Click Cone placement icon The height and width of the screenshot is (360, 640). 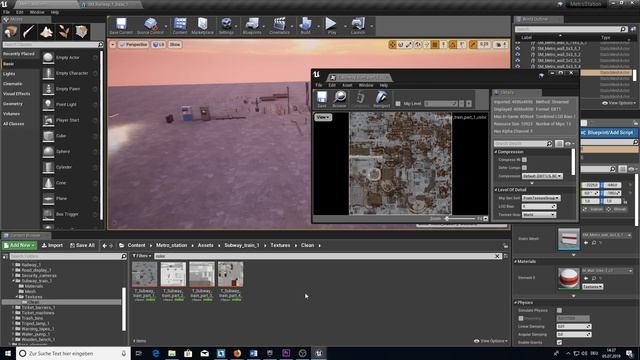pyautogui.click(x=48, y=183)
